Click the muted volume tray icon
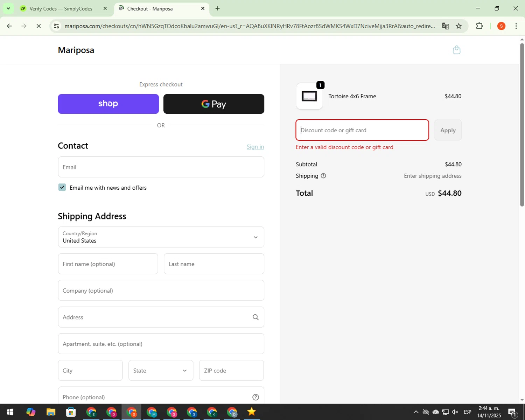The width and height of the screenshot is (525, 420). [455, 412]
